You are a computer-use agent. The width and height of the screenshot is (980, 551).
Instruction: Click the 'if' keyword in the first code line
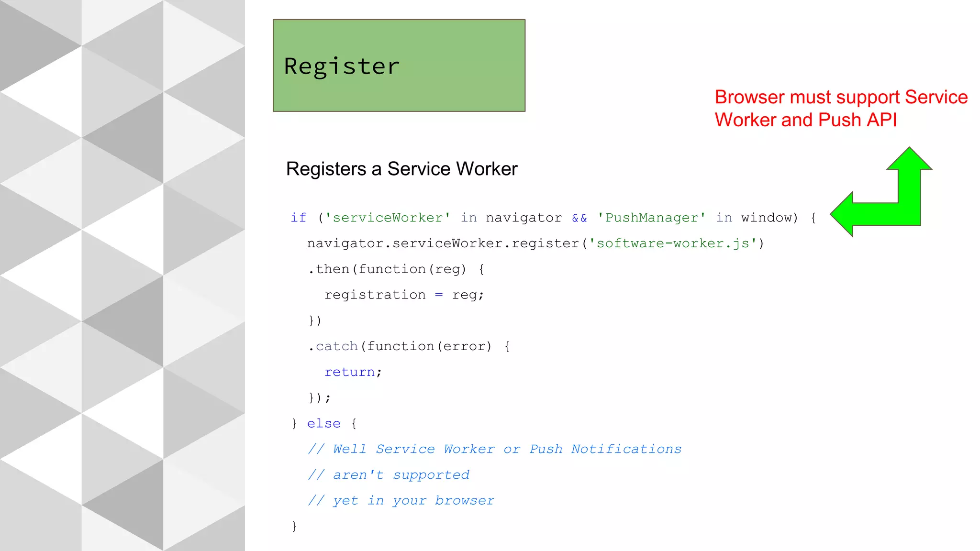tap(299, 218)
